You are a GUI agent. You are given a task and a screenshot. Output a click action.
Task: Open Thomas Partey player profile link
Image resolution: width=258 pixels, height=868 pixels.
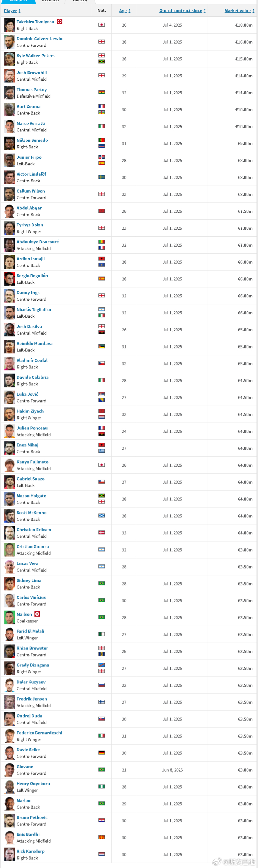(32, 90)
